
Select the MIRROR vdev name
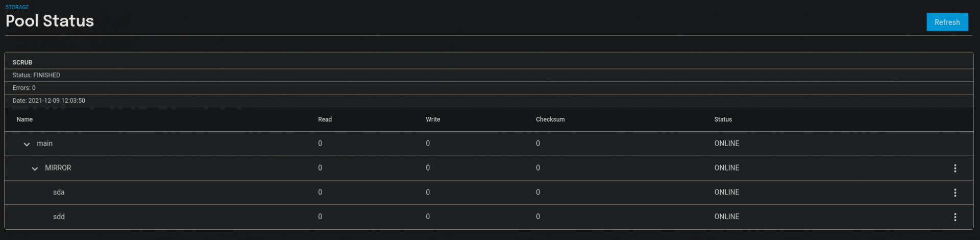[x=58, y=168]
